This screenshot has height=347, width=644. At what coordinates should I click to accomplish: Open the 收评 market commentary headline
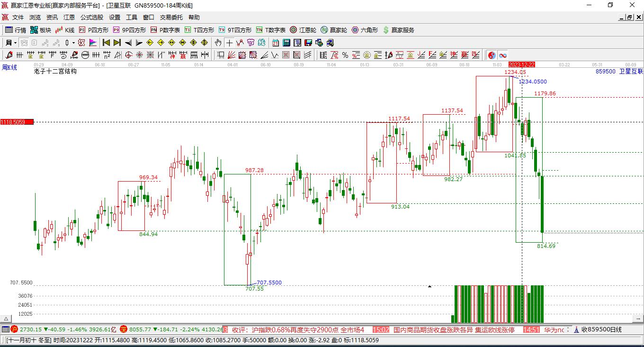coord(298,329)
